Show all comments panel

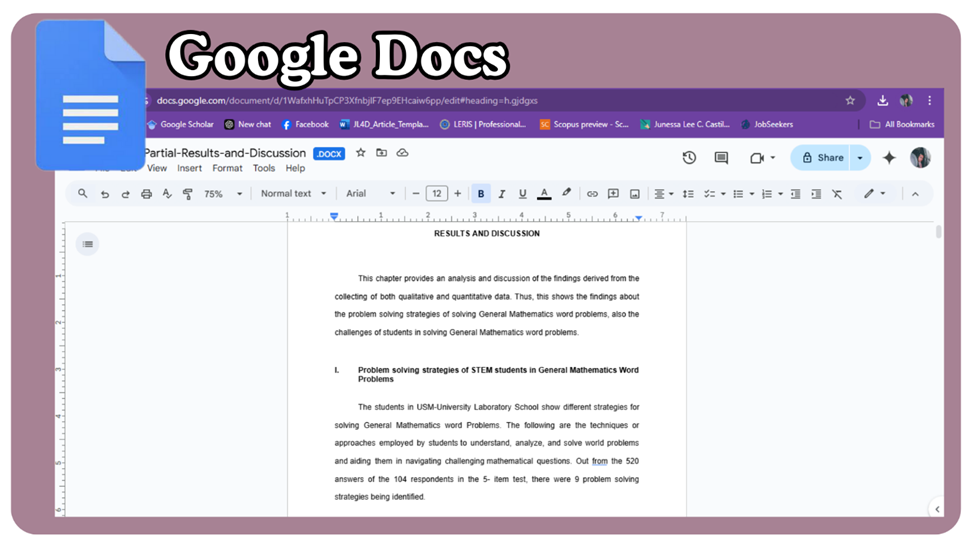point(721,157)
